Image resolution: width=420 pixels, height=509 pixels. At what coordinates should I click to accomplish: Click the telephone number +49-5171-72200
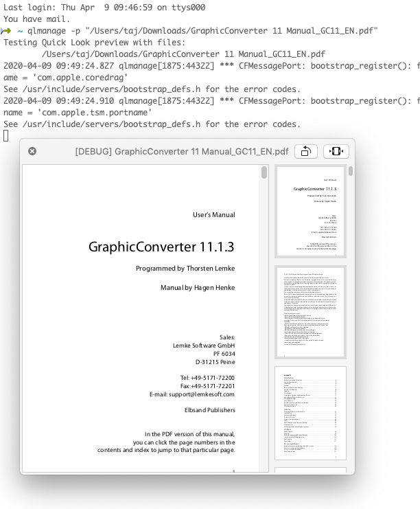click(x=213, y=378)
